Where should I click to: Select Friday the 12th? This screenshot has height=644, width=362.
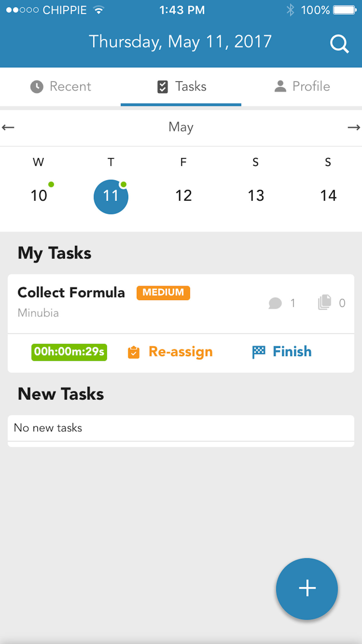183,195
